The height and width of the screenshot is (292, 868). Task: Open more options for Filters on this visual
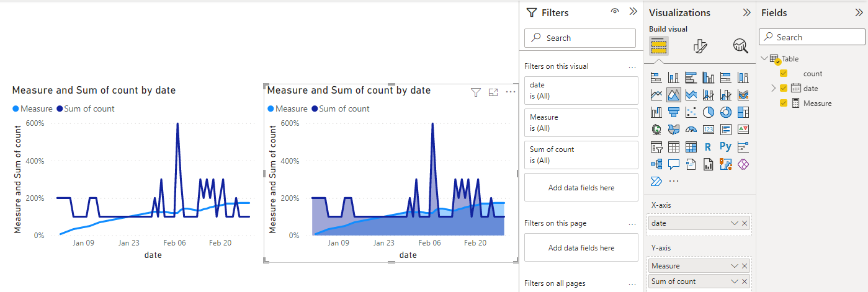click(x=632, y=66)
